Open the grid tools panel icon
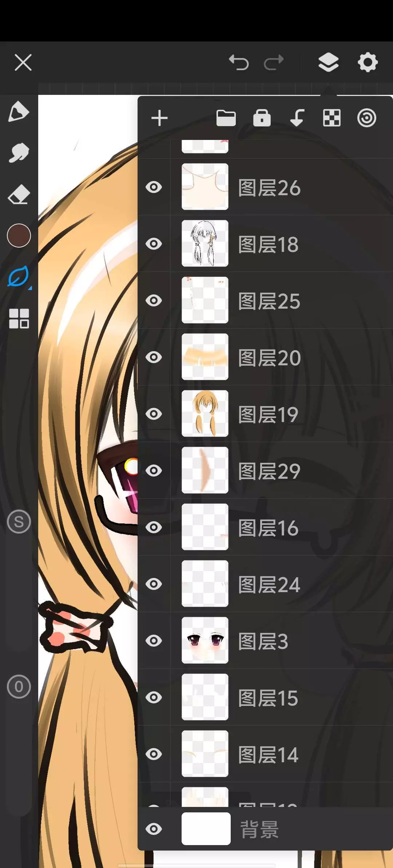The height and width of the screenshot is (868, 393). pos(19,318)
